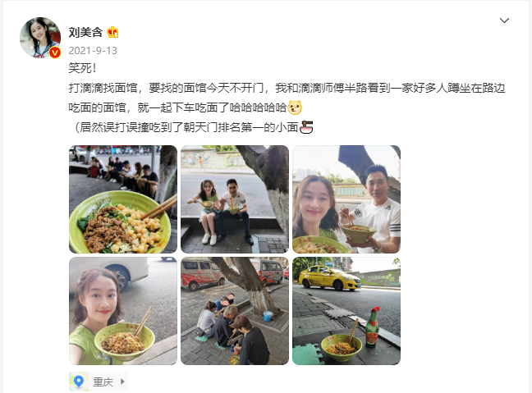Click the doge emoji in post text
Screen dimensions: 532x393
[x=295, y=107]
